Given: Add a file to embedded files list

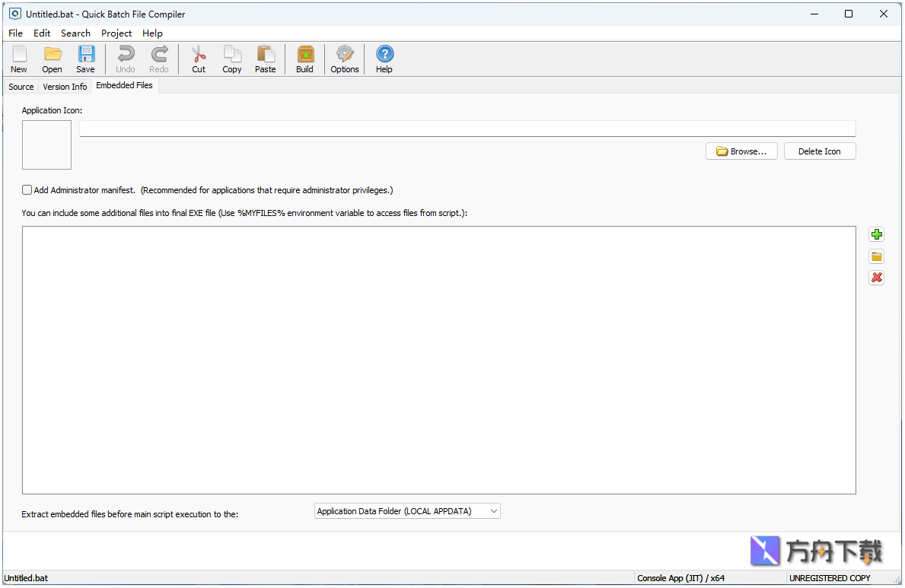Looking at the screenshot, I should 877,234.
